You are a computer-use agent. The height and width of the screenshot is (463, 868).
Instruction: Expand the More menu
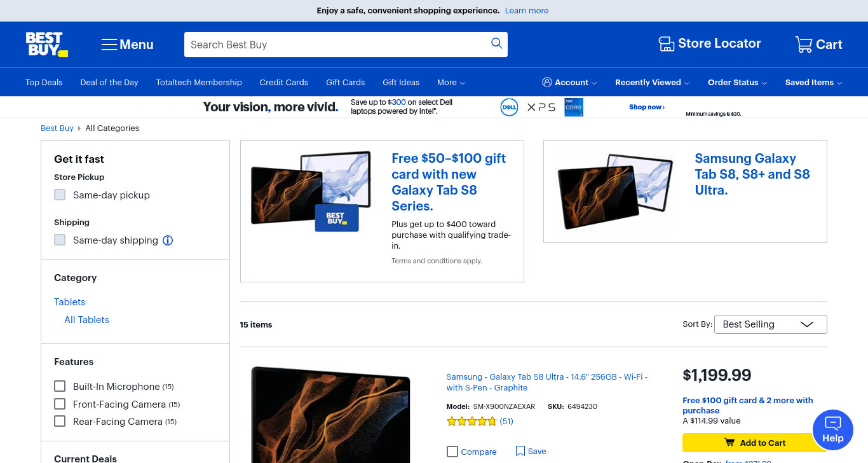(451, 83)
